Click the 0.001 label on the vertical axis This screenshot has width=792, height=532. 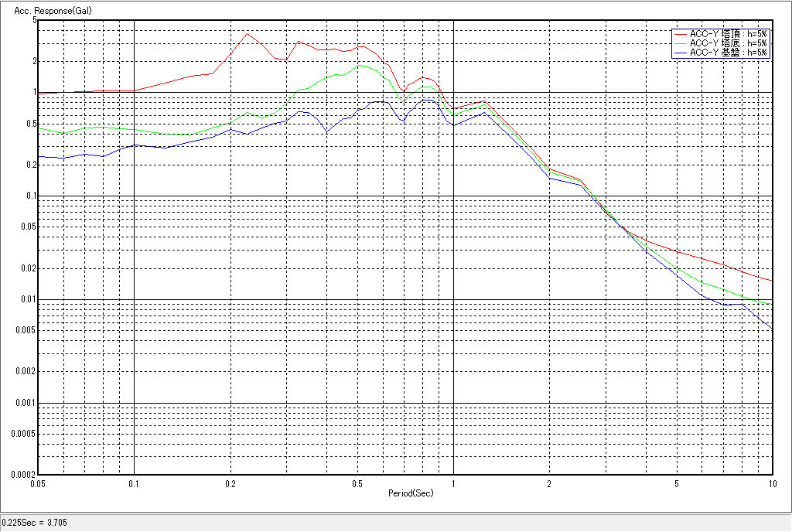26,404
